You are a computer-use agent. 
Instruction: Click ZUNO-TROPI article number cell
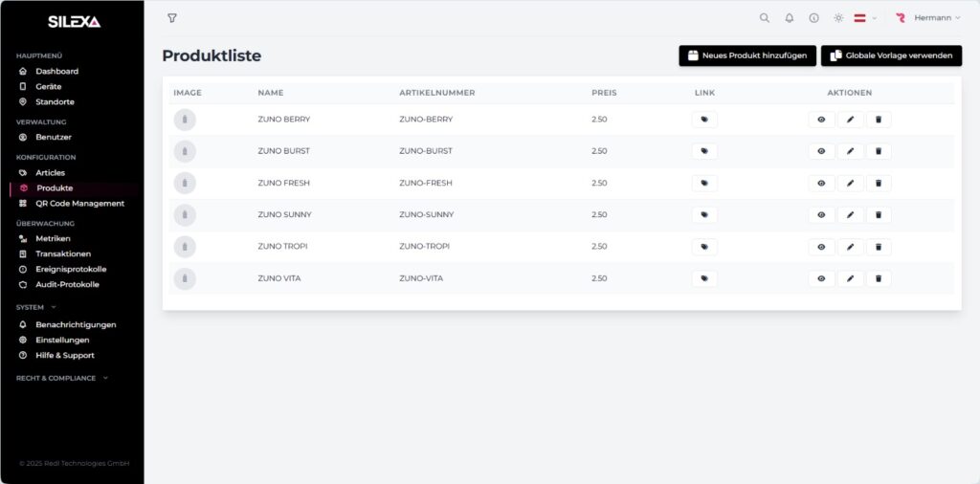pyautogui.click(x=424, y=247)
